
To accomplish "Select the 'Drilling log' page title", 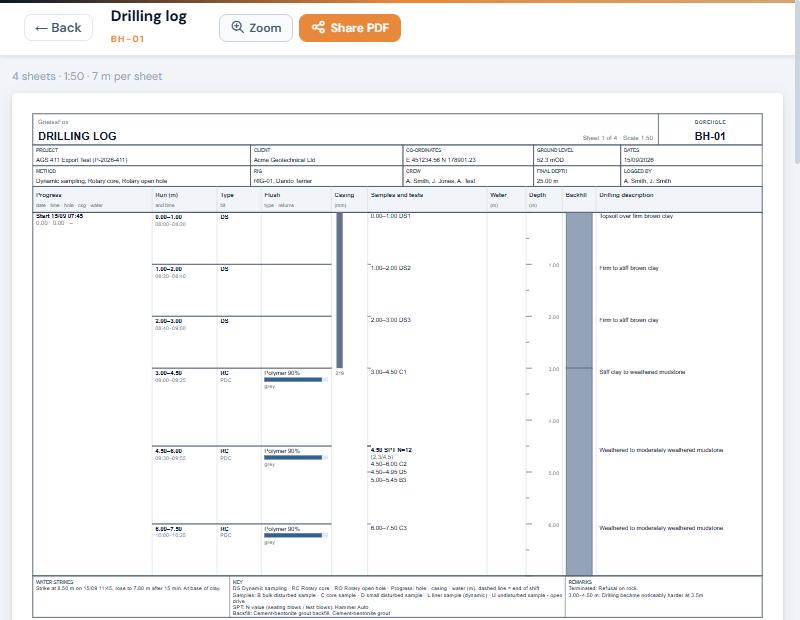I will 148,16.
